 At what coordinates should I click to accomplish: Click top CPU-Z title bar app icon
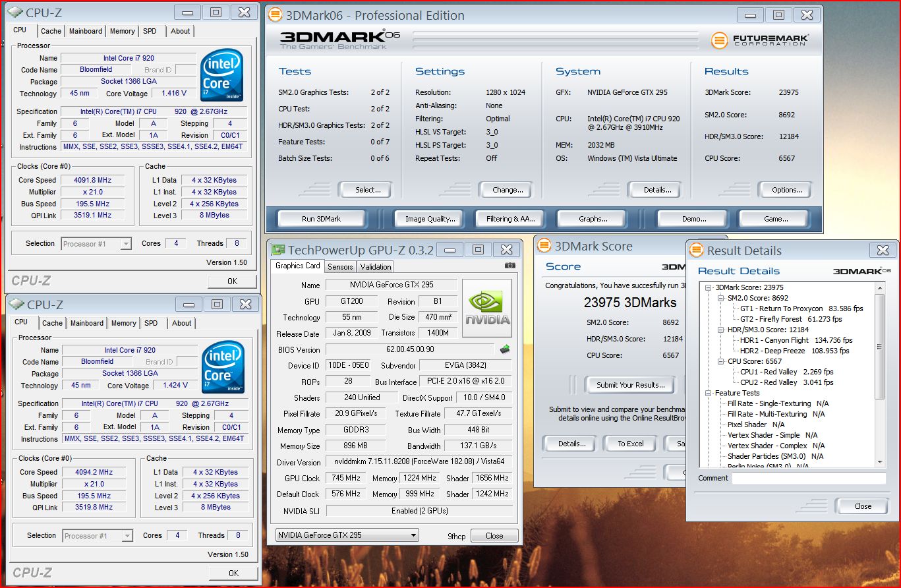(x=15, y=13)
